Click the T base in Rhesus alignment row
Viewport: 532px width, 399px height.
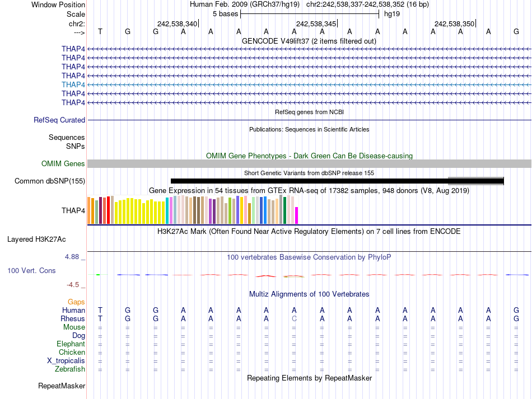tap(100, 318)
